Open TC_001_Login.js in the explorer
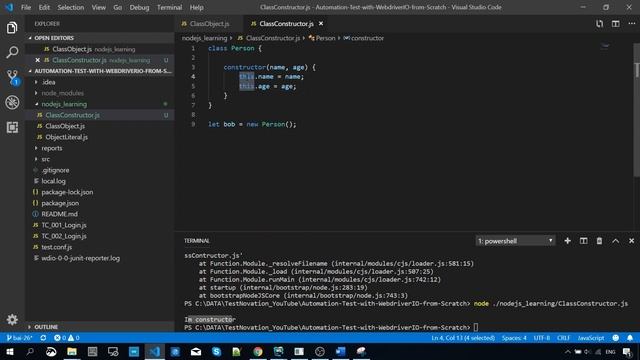 [x=64, y=225]
